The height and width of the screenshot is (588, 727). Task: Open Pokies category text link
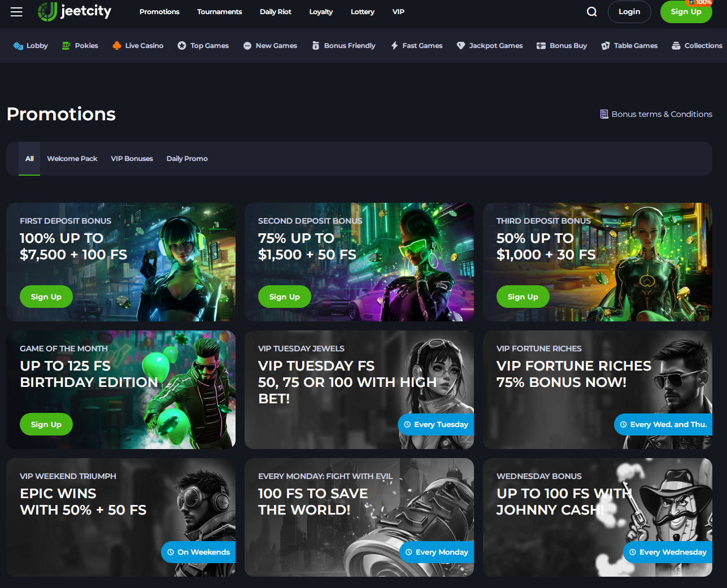coord(86,46)
